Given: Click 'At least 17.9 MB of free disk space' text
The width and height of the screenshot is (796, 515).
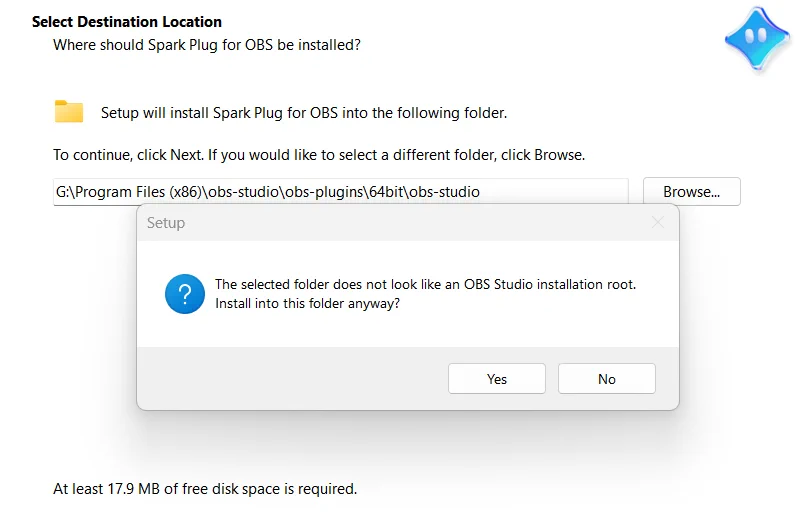Looking at the screenshot, I should tap(205, 489).
